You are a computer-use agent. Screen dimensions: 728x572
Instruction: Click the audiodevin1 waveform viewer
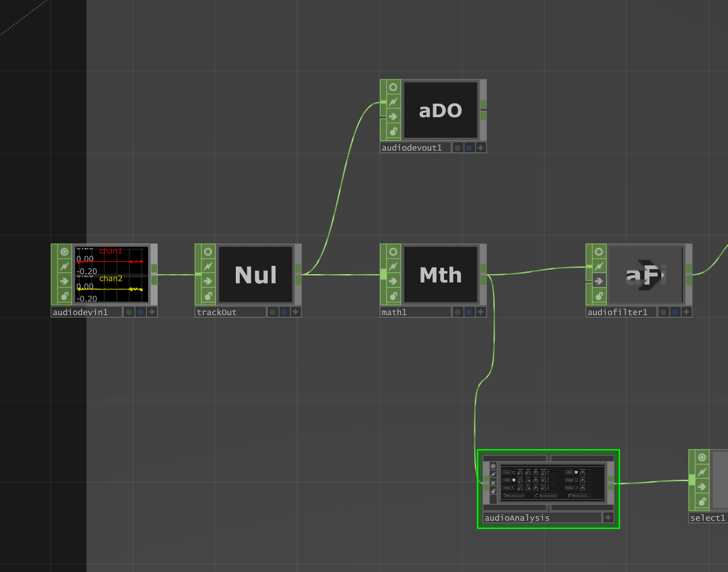(x=112, y=275)
